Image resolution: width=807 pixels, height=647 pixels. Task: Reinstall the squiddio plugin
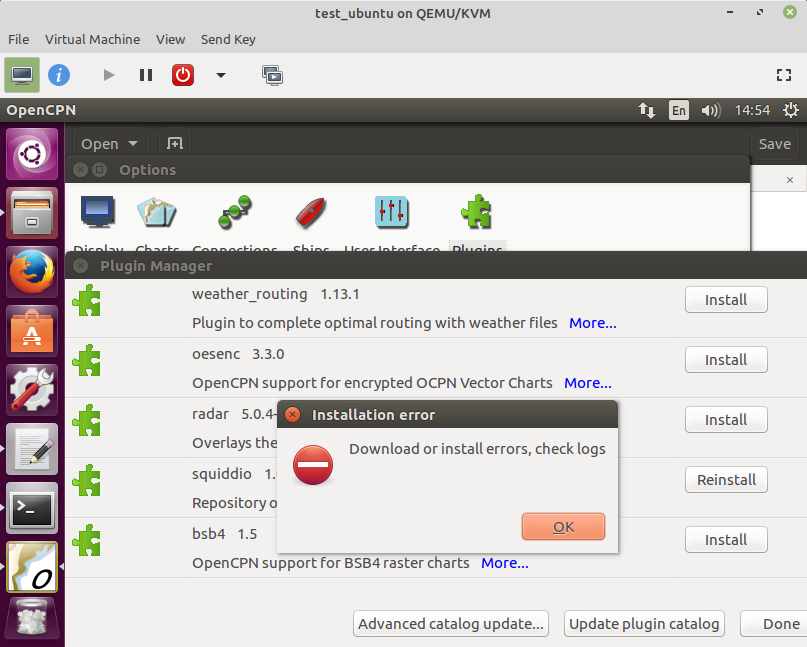[x=726, y=480]
